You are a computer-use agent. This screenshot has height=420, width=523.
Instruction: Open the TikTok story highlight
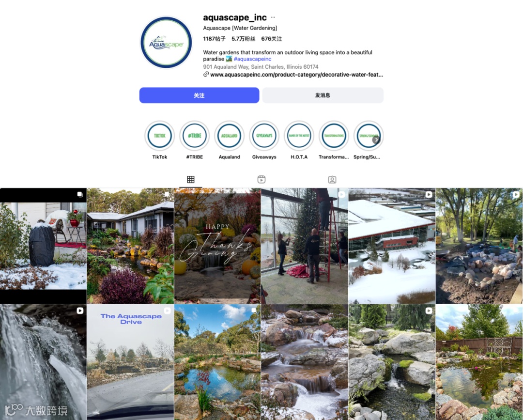tap(159, 136)
